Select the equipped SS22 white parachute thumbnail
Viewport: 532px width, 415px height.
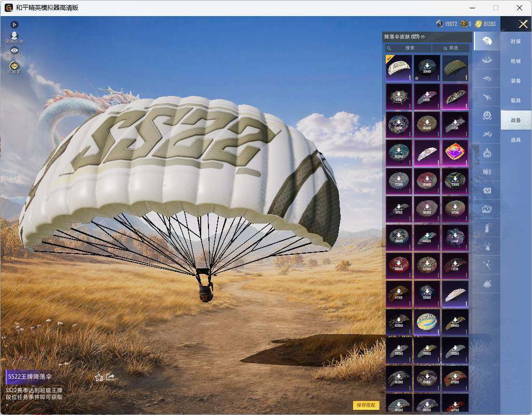399,68
